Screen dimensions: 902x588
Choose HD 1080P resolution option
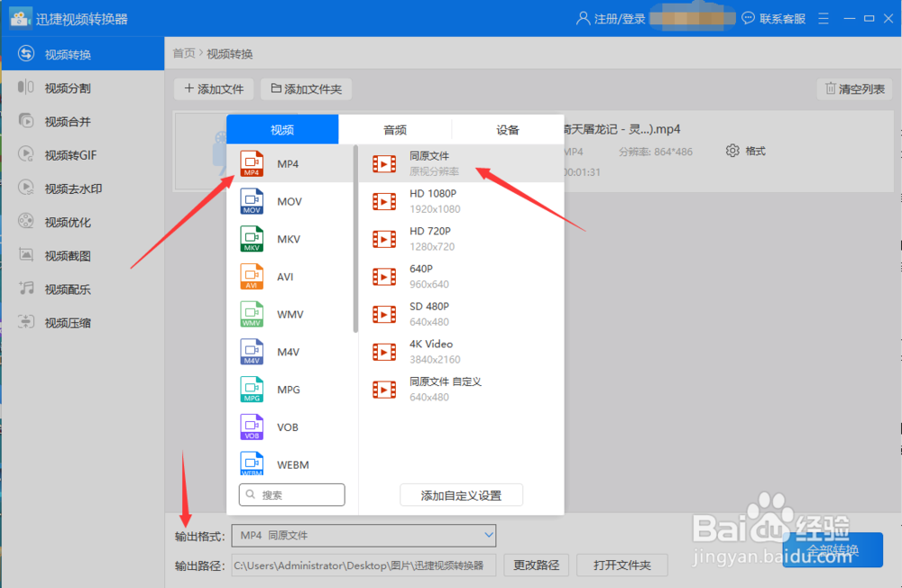coord(461,201)
